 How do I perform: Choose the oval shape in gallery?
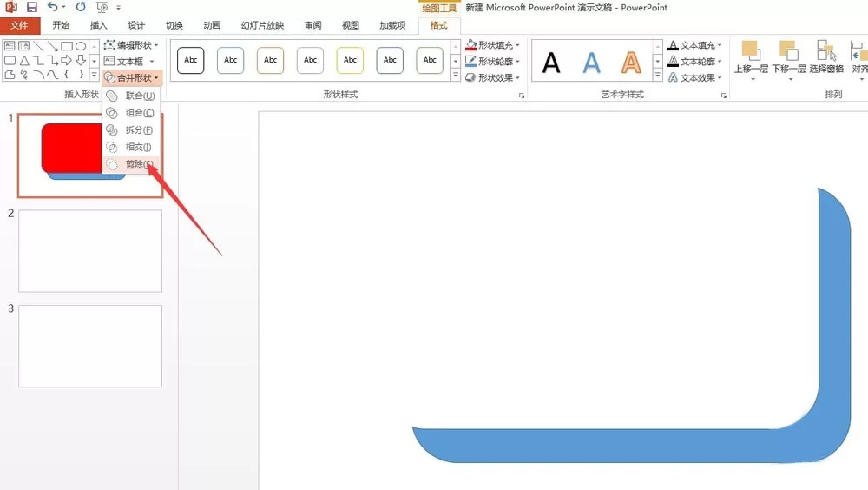[81, 46]
